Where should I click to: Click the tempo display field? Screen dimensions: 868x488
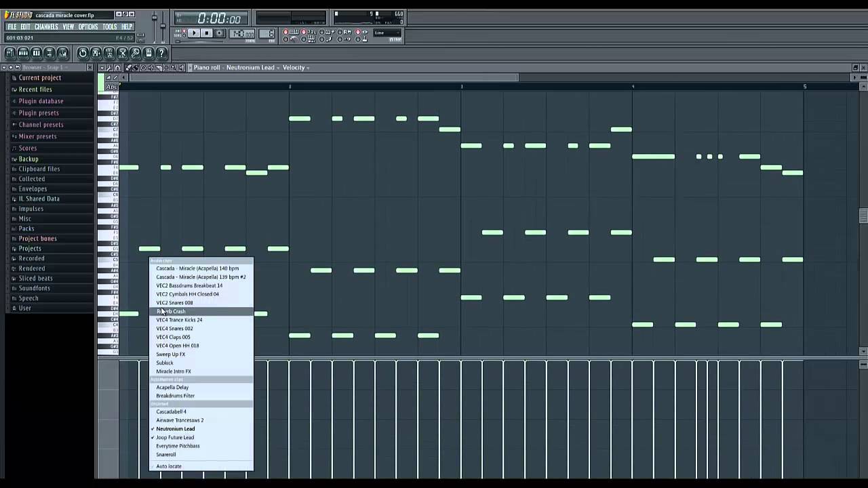[x=241, y=33]
